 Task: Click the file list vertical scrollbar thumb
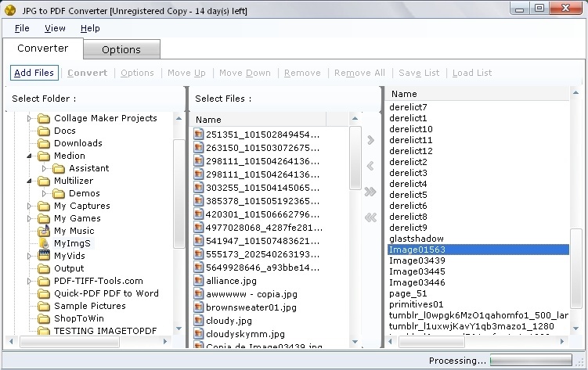point(355,158)
